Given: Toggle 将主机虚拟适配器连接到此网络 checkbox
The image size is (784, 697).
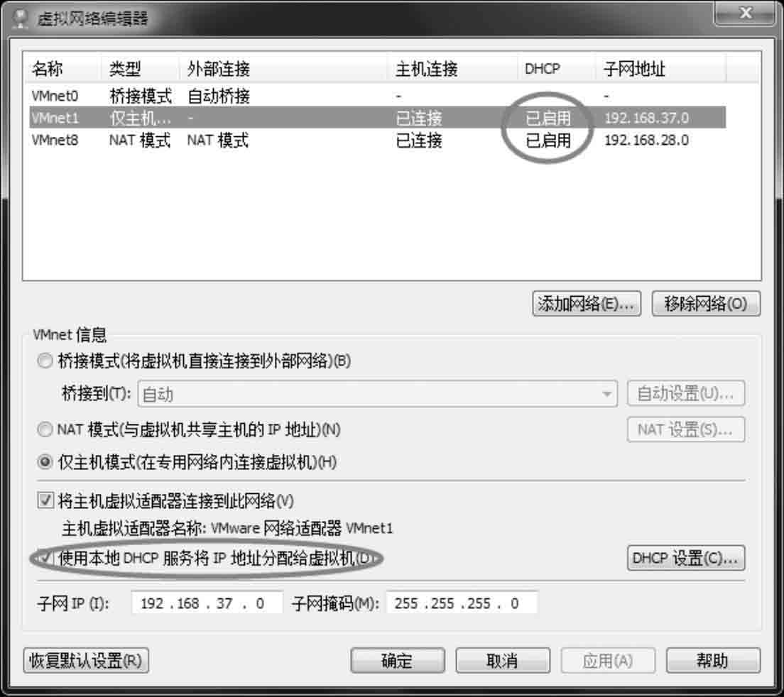Looking at the screenshot, I should point(45,500).
